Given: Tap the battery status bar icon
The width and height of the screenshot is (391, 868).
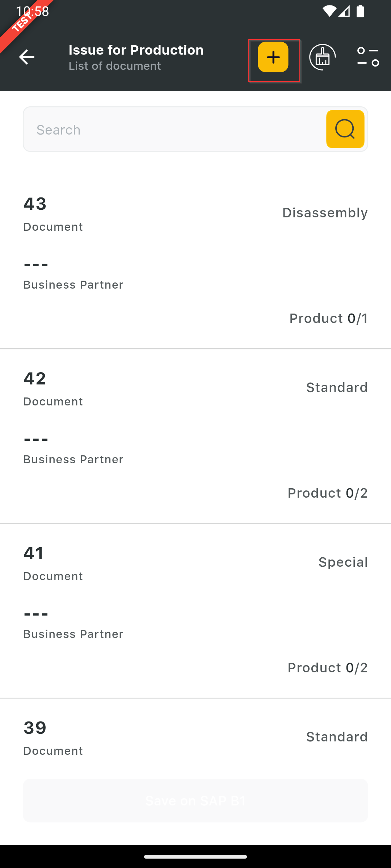Looking at the screenshot, I should (360, 12).
